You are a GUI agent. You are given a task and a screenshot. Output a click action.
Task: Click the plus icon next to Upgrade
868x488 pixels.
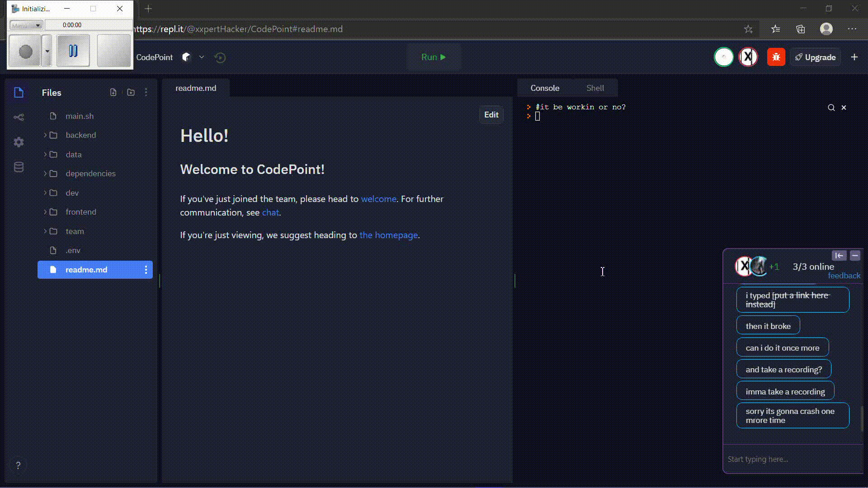(x=854, y=57)
